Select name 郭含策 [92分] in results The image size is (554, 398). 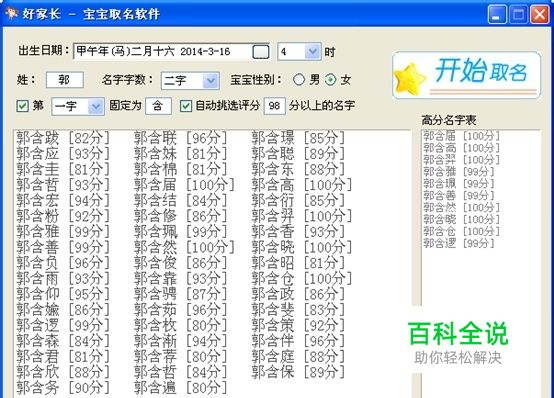coord(298,325)
